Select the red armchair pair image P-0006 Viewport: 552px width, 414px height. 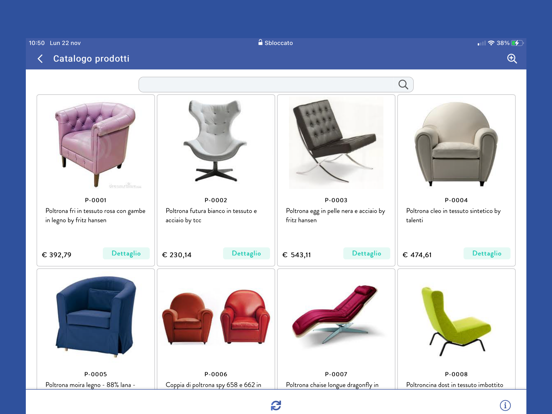pyautogui.click(x=216, y=316)
